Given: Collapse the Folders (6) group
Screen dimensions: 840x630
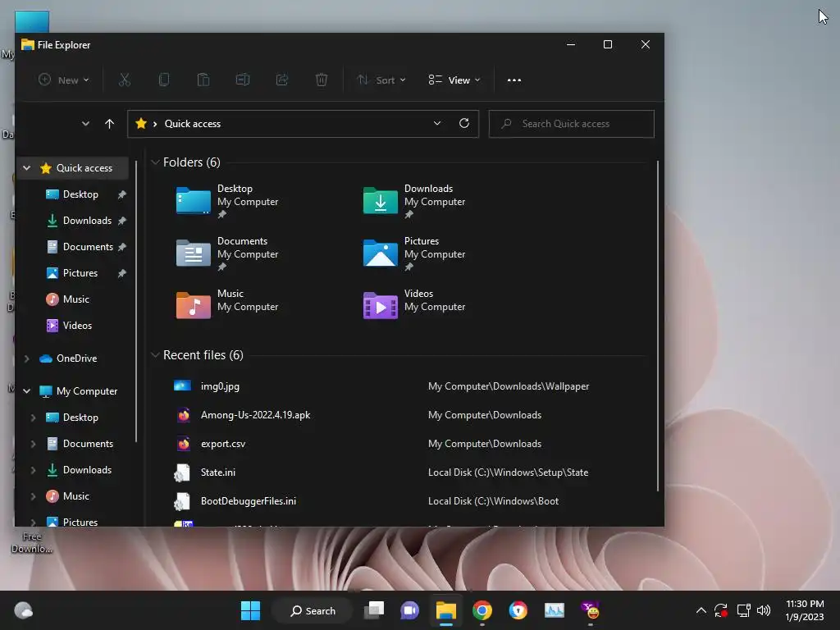Looking at the screenshot, I should tap(155, 162).
